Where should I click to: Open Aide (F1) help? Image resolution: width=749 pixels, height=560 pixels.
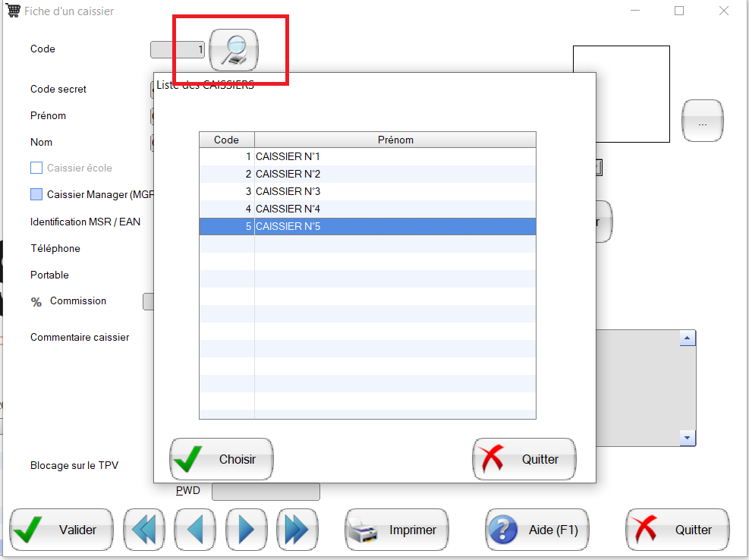[537, 530]
